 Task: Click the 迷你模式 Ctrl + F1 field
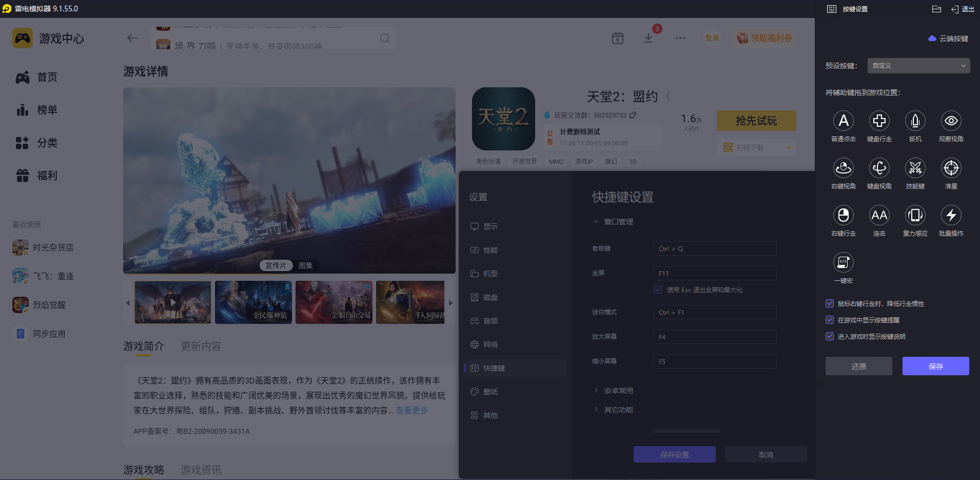[715, 312]
